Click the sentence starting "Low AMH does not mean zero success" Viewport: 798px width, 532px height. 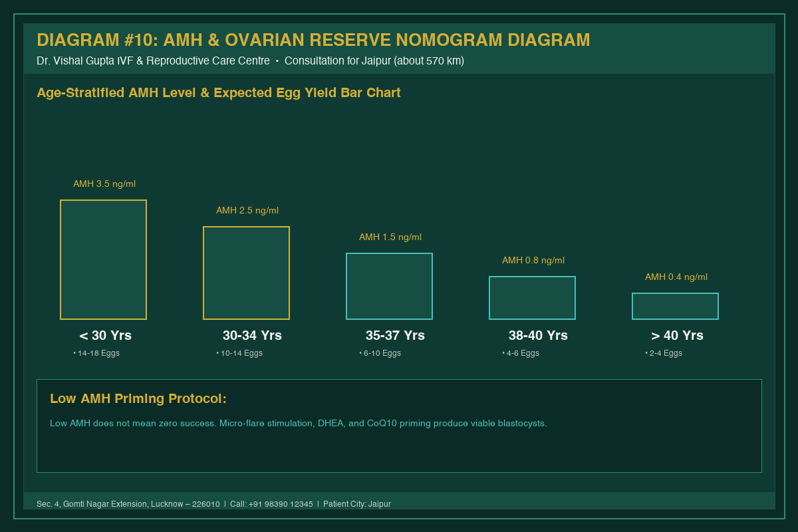[299, 424]
